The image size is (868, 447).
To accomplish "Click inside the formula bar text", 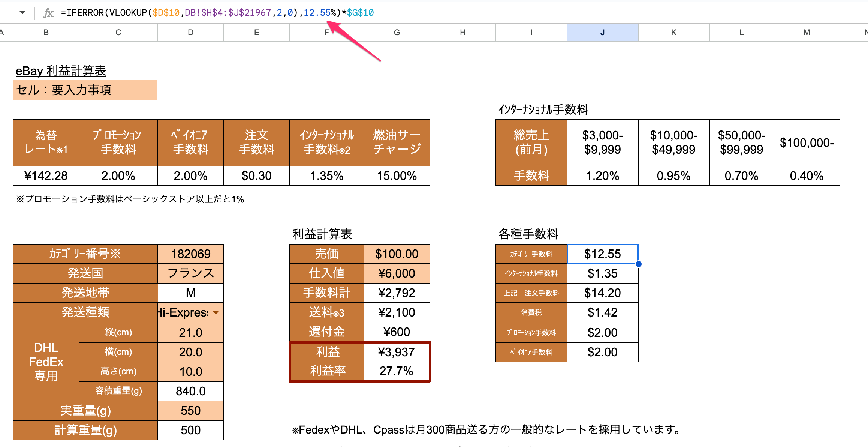I will 217,13.
